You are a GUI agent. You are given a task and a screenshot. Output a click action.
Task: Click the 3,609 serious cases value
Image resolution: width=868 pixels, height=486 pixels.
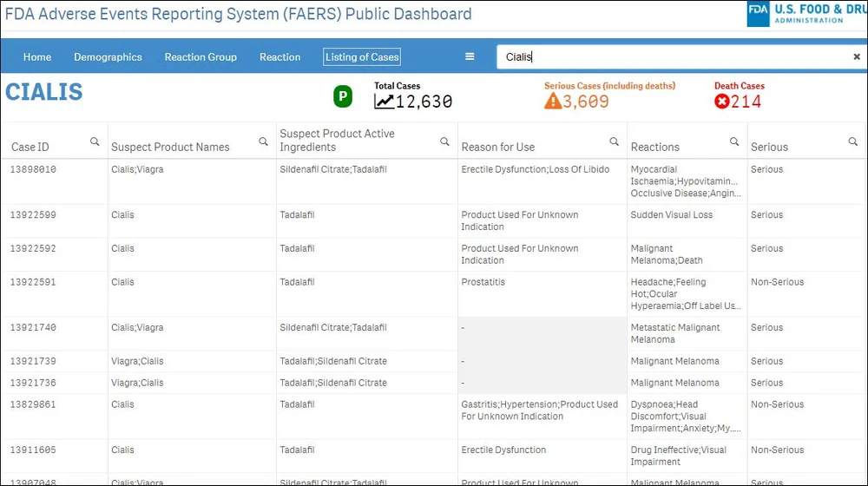tap(586, 102)
